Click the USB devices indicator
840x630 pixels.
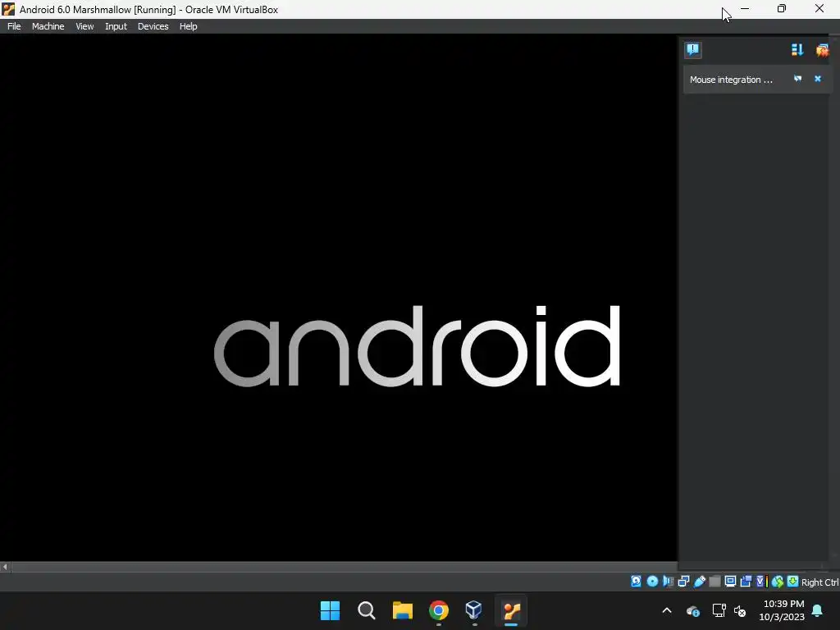click(700, 582)
